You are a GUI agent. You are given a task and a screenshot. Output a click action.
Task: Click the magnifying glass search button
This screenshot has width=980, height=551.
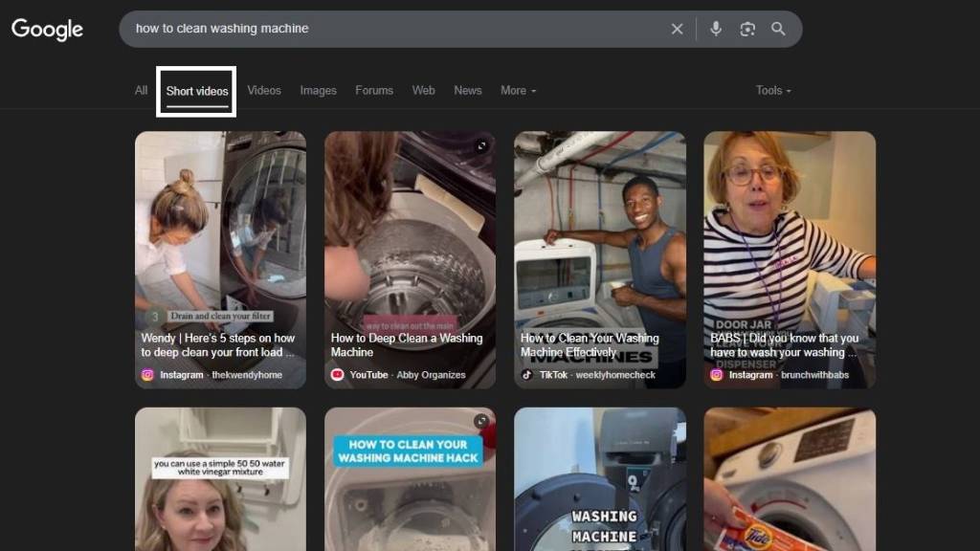pyautogui.click(x=778, y=29)
